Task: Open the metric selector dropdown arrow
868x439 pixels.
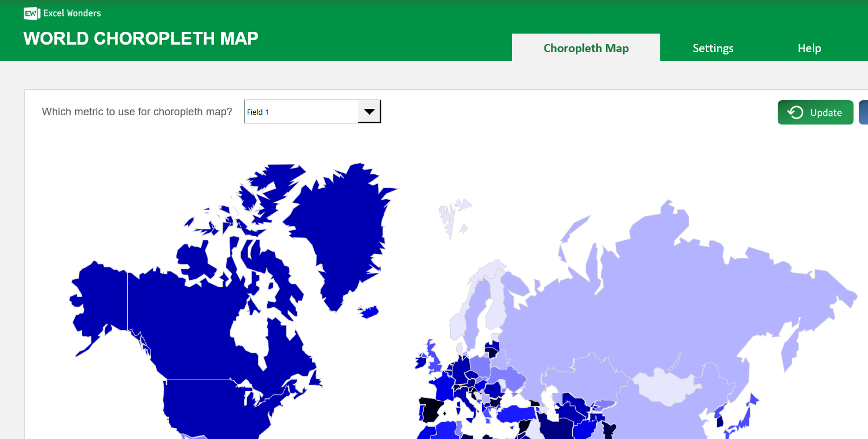Action: [369, 111]
